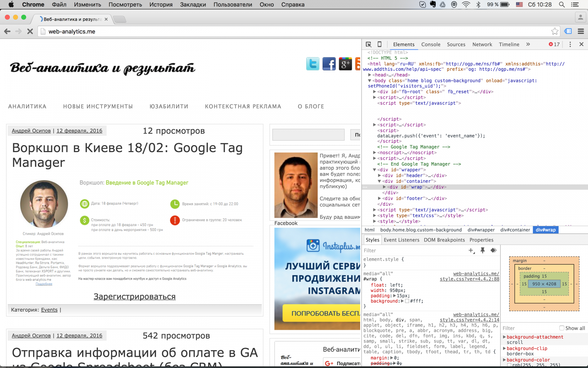This screenshot has height=368, width=588.
Task: Click the 950 × 4208 content box in box model
Action: coord(544,284)
